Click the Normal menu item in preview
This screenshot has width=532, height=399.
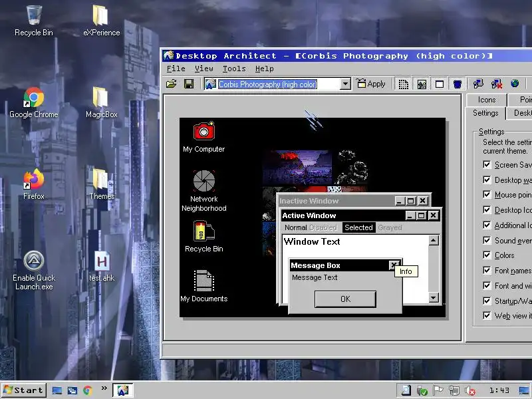click(x=295, y=227)
